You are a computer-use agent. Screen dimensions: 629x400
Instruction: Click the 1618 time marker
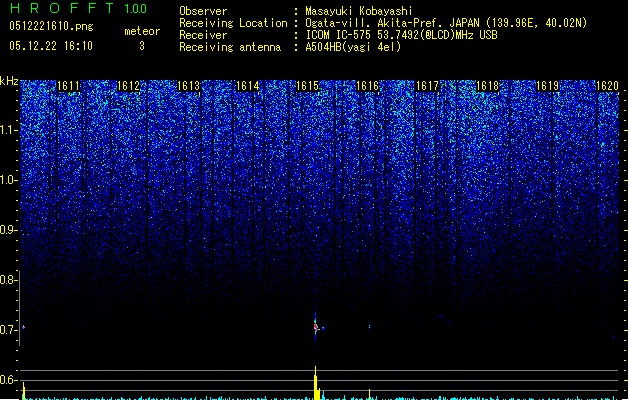[487, 86]
